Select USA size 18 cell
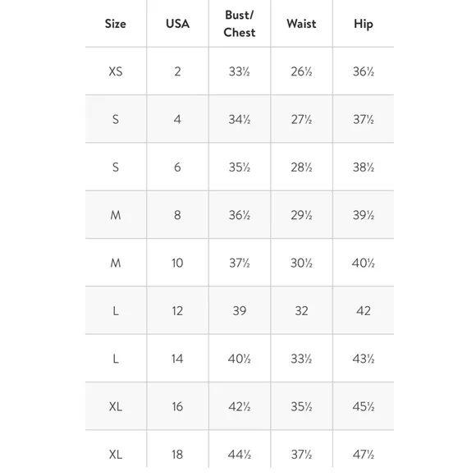 177,455
